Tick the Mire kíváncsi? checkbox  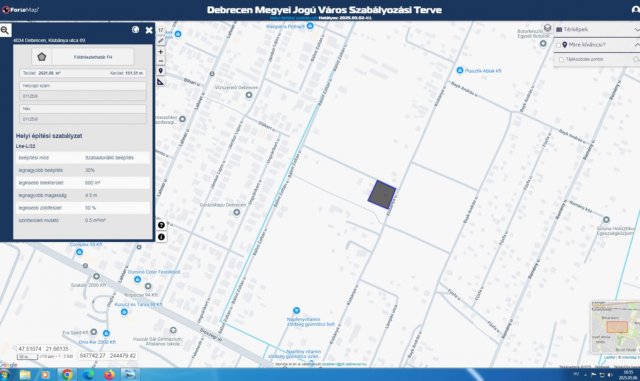558,45
